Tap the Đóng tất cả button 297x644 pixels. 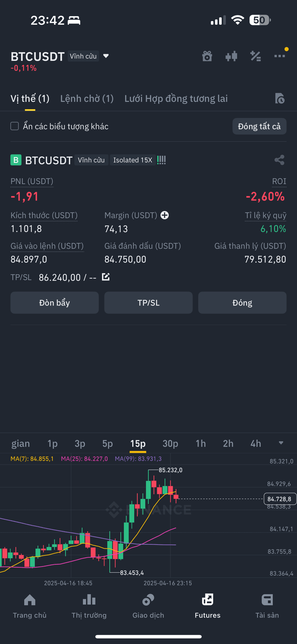(x=259, y=126)
